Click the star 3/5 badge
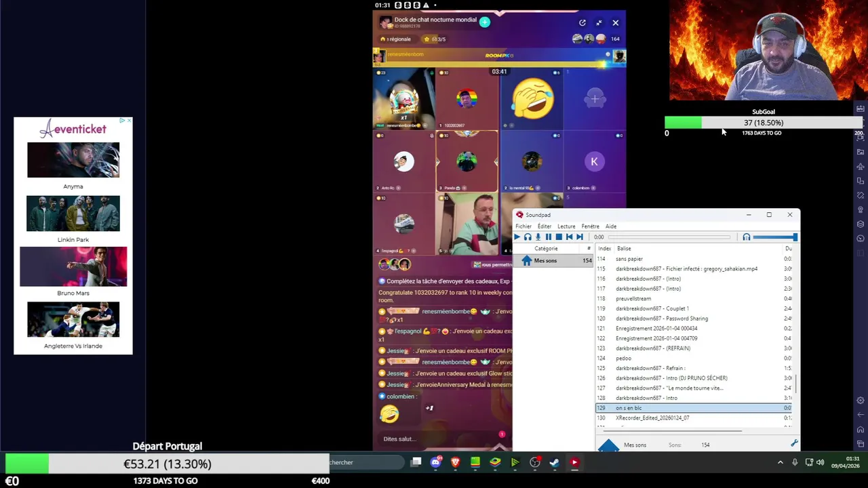 click(x=435, y=39)
